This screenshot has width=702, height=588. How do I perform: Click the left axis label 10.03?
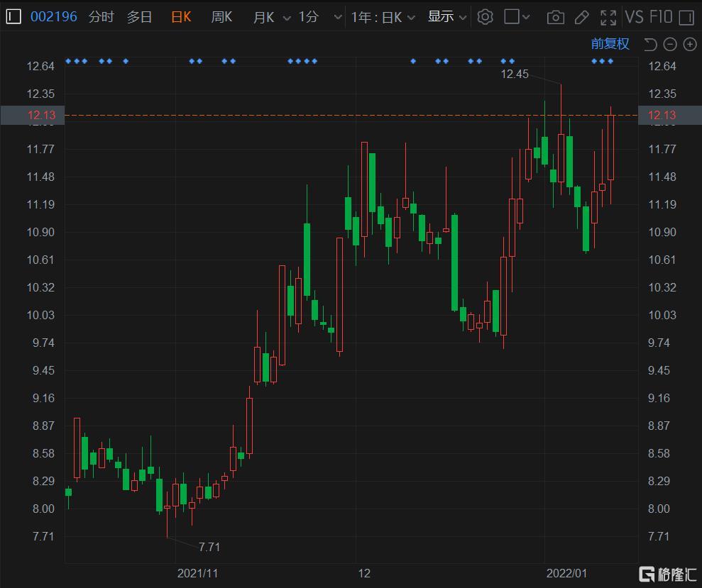coord(40,315)
